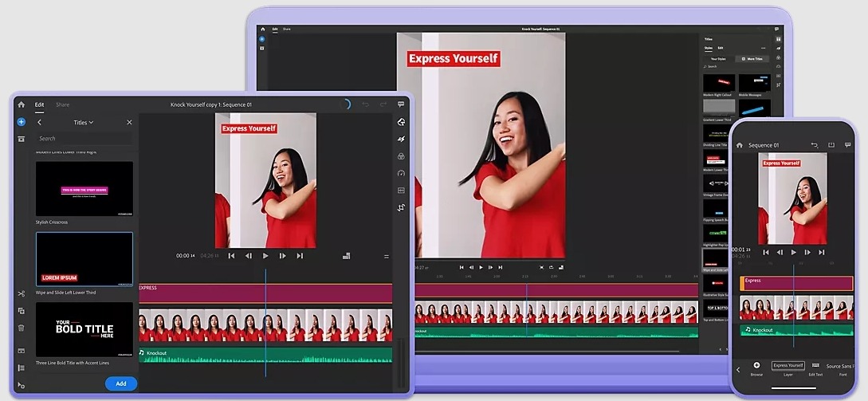Screen dimensions: 868x401
Task: Select the scissors Split tool on tablet
Action: coord(21,293)
